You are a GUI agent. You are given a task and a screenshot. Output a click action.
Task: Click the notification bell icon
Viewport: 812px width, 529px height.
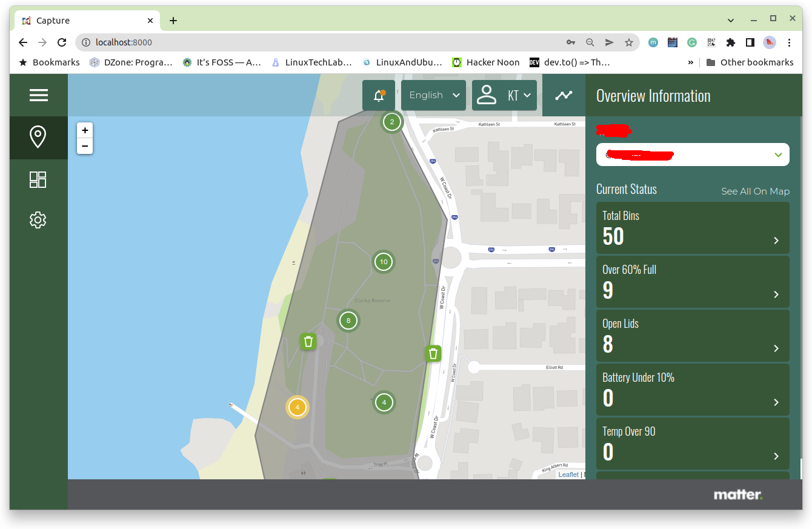(379, 96)
